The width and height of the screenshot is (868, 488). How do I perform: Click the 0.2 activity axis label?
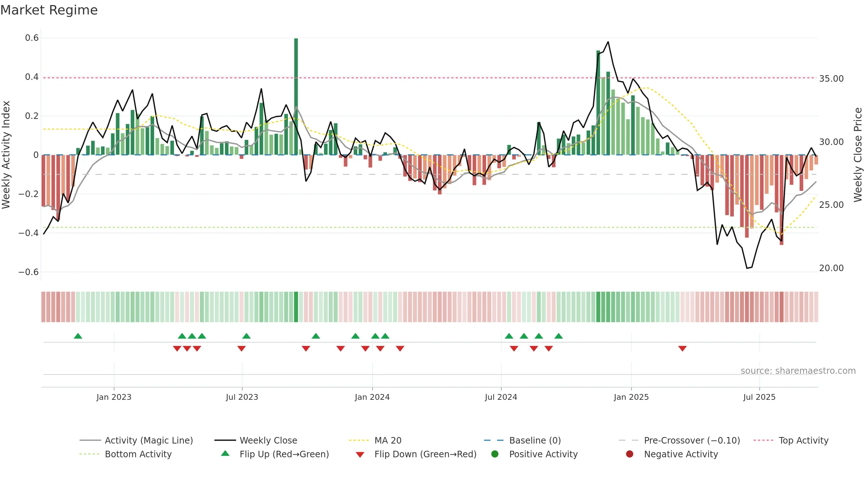coord(32,116)
